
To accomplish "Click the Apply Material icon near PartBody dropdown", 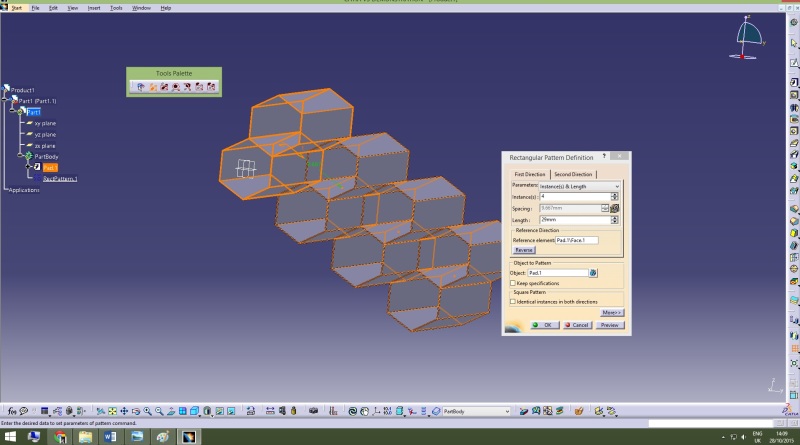I will tap(524, 411).
